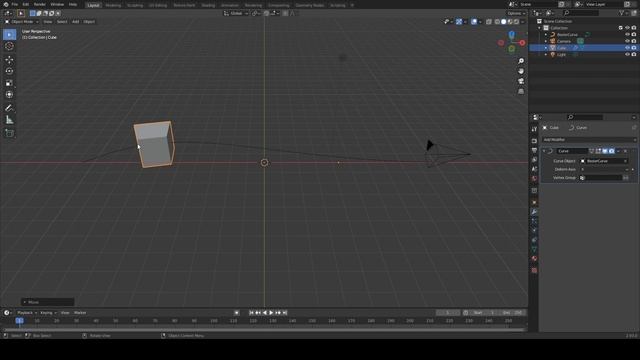Screen dimensions: 640x360
Task: Disable Cube in renders camera icon
Action: [634, 48]
